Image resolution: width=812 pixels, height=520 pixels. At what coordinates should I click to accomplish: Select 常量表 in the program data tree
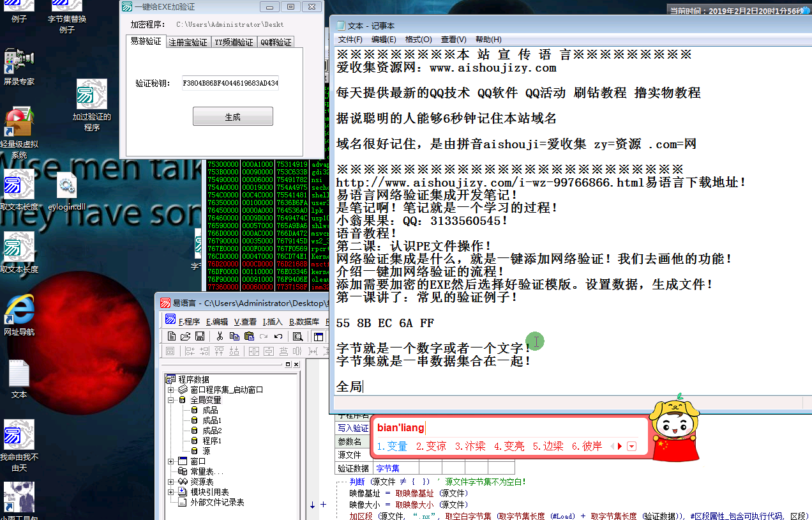click(x=207, y=471)
